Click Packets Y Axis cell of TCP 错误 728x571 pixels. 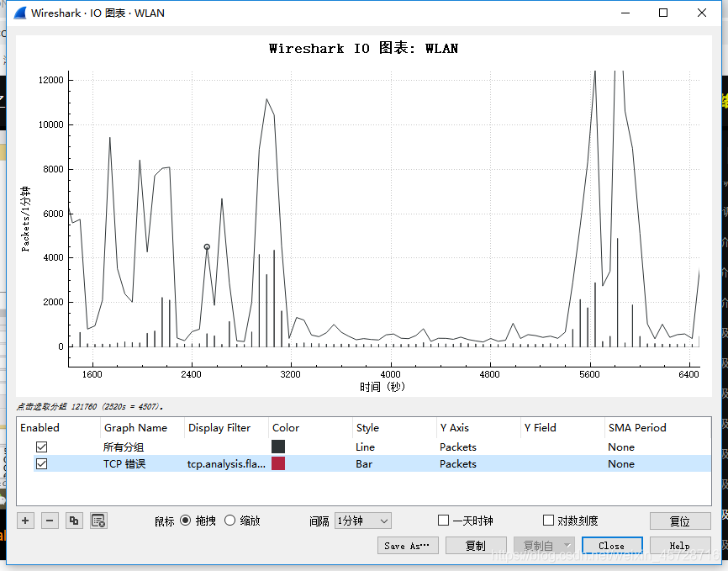coord(458,463)
